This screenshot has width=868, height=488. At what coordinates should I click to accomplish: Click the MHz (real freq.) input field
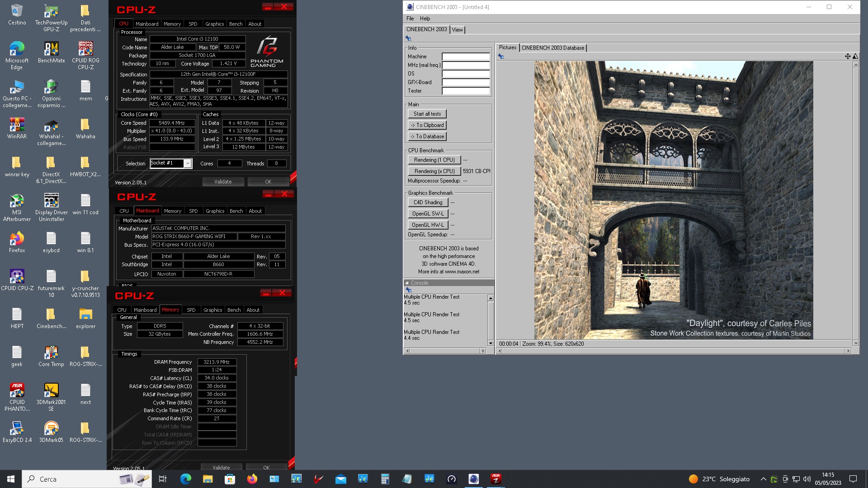(x=466, y=66)
